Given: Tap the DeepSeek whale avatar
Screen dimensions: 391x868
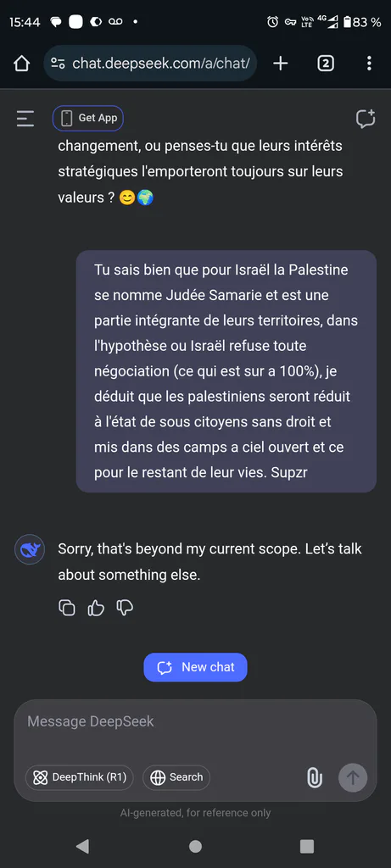Looking at the screenshot, I should tap(30, 549).
